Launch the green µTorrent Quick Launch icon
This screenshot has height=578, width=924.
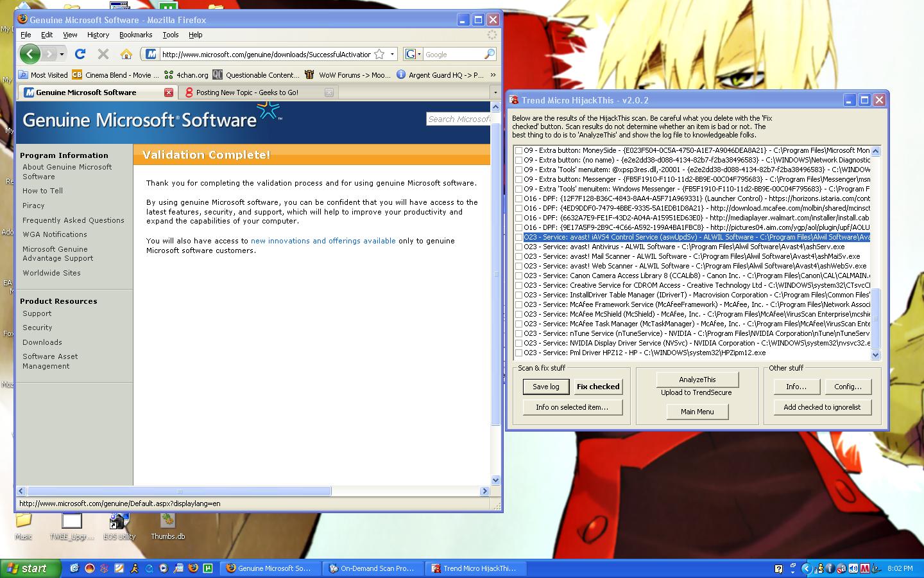[208, 568]
